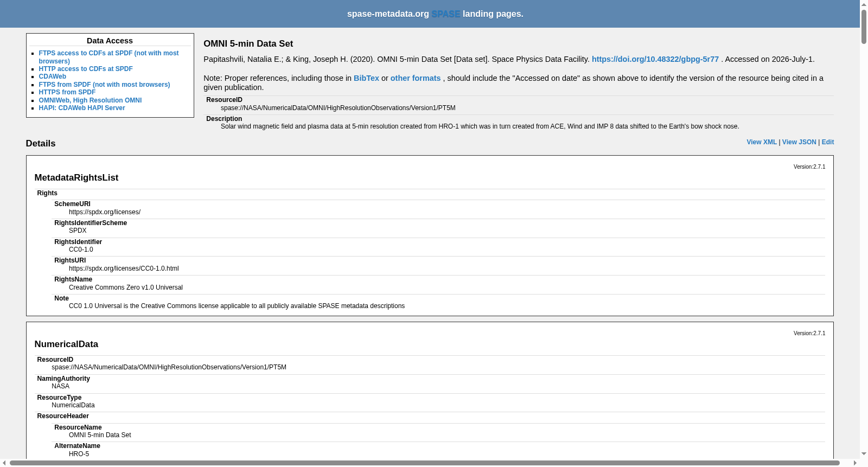Click the SPDX RightsIdentifierScheme value
Screen dimensions: 868x467
pyautogui.click(x=78, y=231)
